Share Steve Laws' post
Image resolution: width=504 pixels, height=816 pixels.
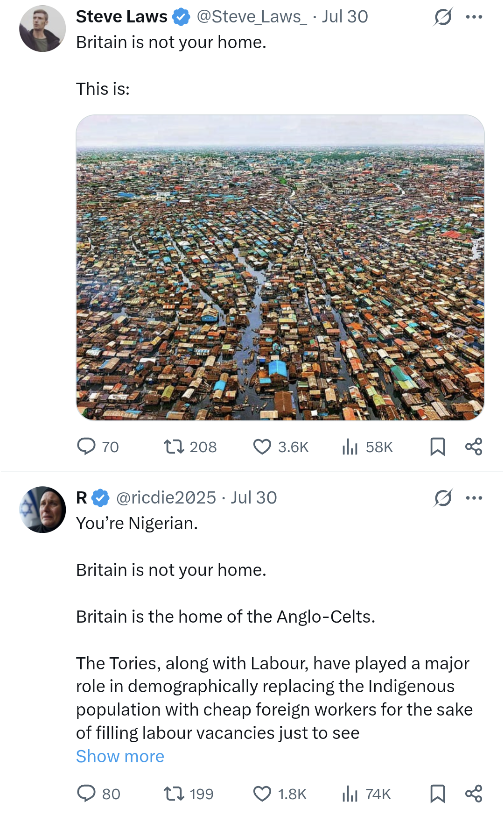[474, 447]
